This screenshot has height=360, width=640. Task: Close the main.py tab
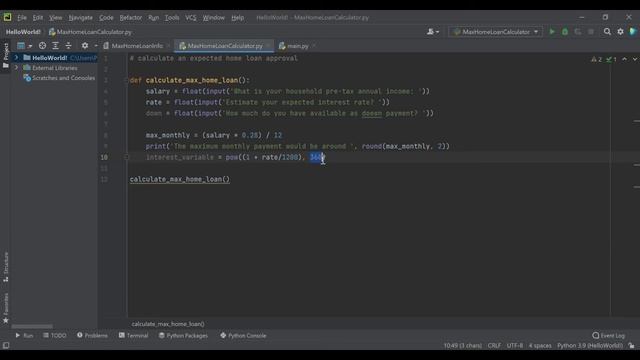click(x=314, y=46)
